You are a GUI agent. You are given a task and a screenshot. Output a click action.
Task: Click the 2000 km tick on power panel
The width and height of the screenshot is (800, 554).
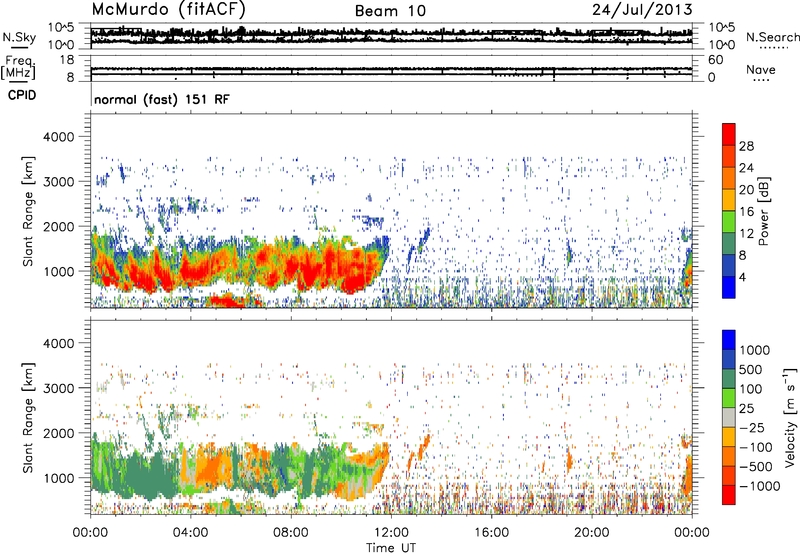(x=58, y=226)
